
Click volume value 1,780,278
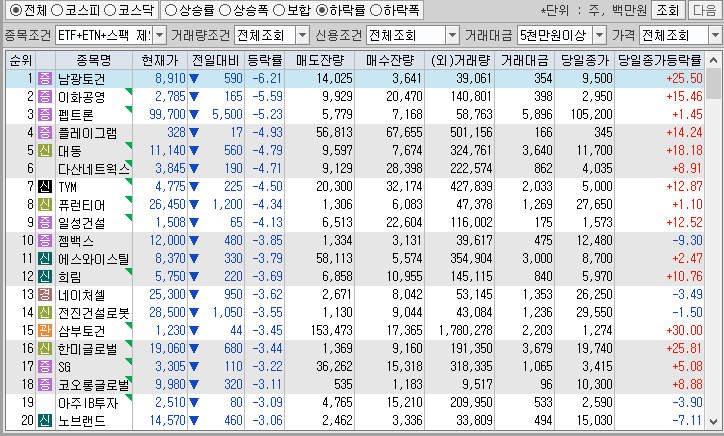pos(465,331)
